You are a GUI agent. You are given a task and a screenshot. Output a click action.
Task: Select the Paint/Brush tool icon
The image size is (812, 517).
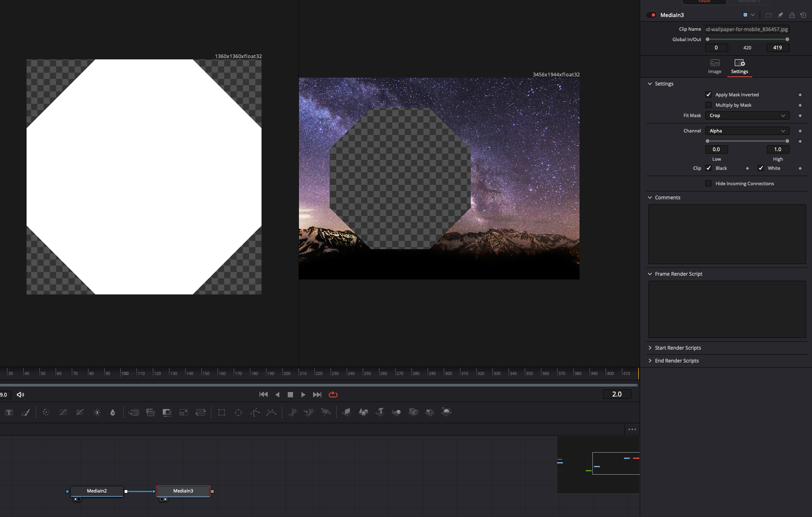tap(25, 412)
